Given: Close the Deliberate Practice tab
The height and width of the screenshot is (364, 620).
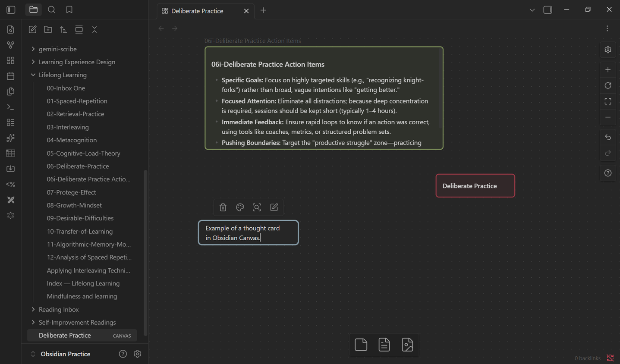Looking at the screenshot, I should click(x=246, y=11).
